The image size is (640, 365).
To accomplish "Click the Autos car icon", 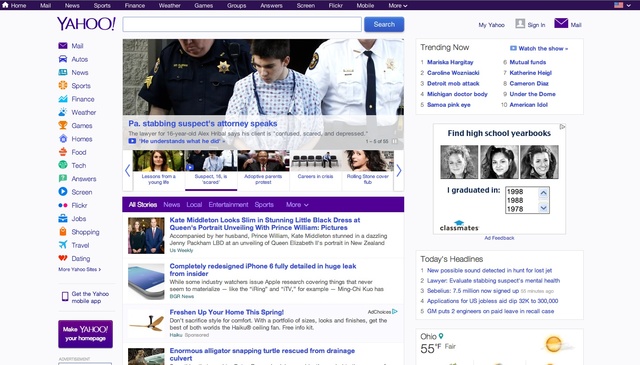I will tap(63, 59).
